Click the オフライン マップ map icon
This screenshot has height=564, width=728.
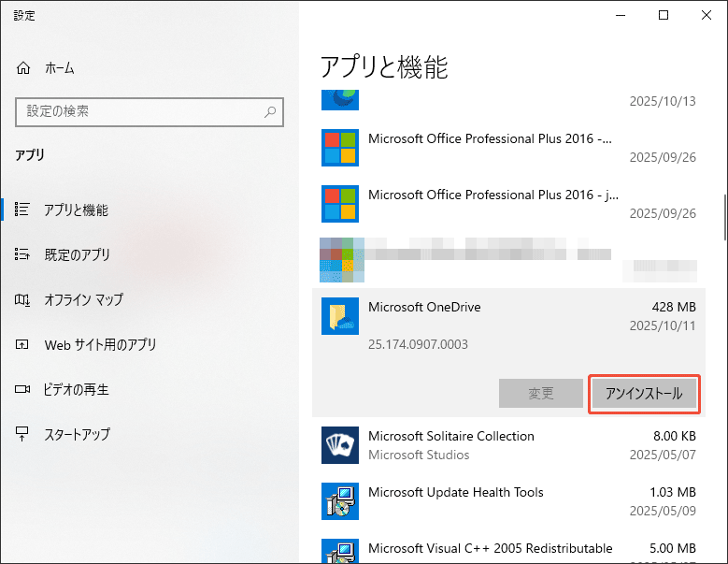[x=22, y=299]
